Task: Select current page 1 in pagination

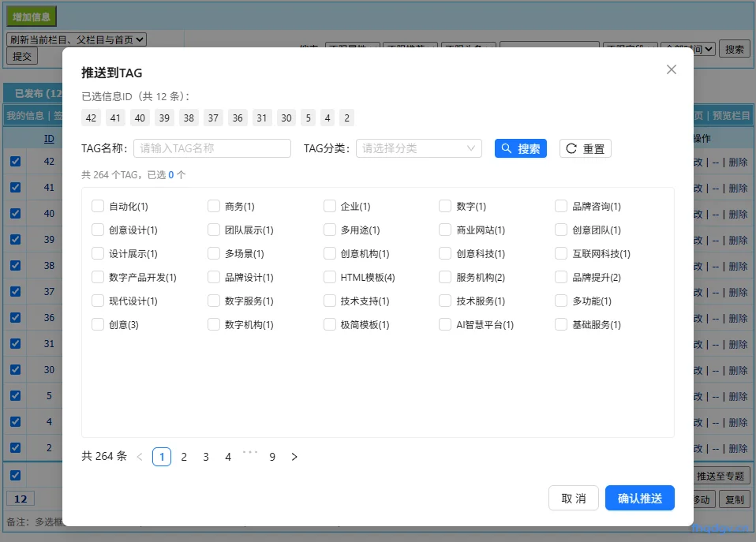Action: tap(162, 457)
